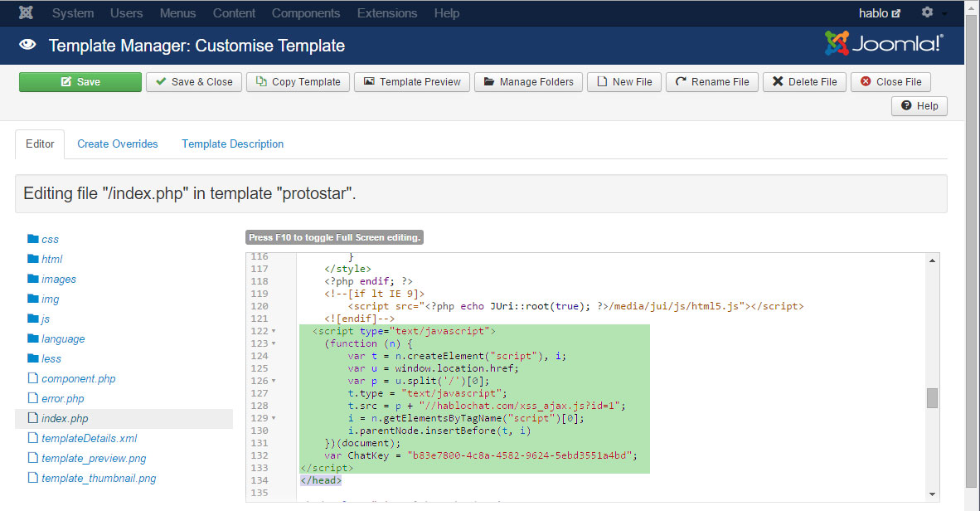Click the green Save button
980x511 pixels.
[80, 82]
